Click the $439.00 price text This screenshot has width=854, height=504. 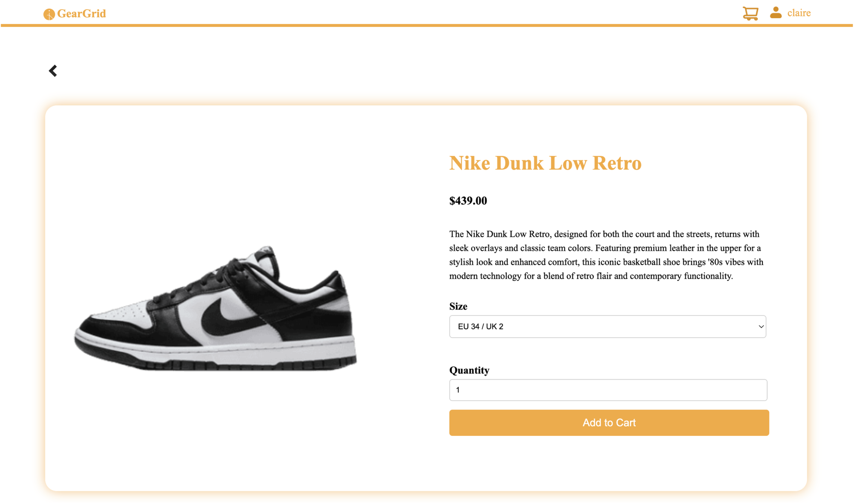click(x=468, y=201)
